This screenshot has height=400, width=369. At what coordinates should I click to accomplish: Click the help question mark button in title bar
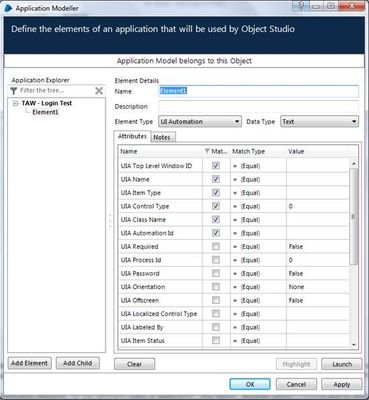click(300, 6)
